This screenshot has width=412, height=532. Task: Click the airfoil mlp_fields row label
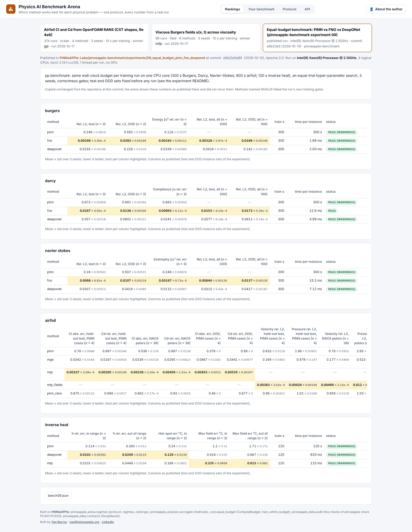(55, 385)
